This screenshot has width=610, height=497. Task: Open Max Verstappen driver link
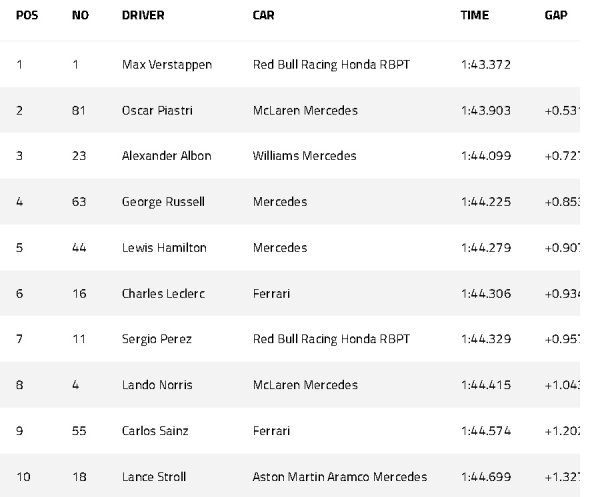tap(167, 65)
